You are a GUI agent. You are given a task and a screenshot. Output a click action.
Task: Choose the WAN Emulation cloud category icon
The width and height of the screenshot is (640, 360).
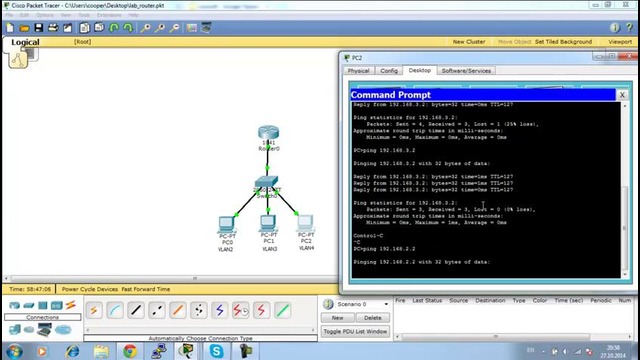point(29,329)
